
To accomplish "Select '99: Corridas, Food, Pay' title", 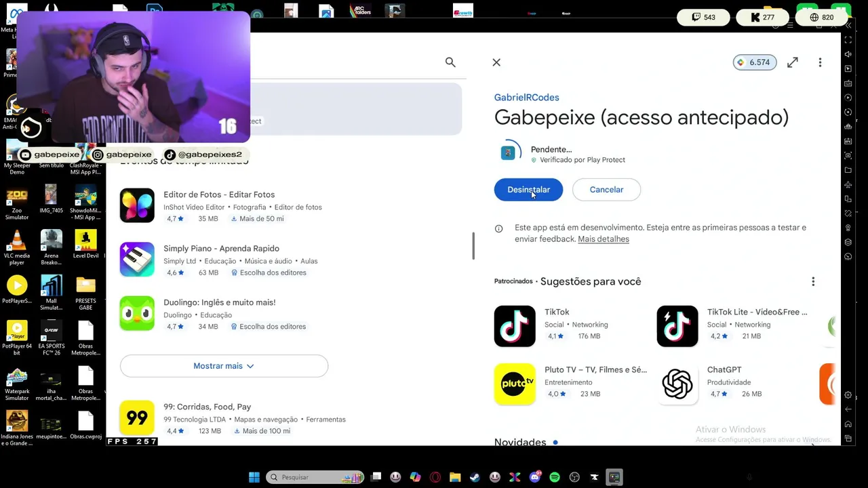I will coord(207,407).
